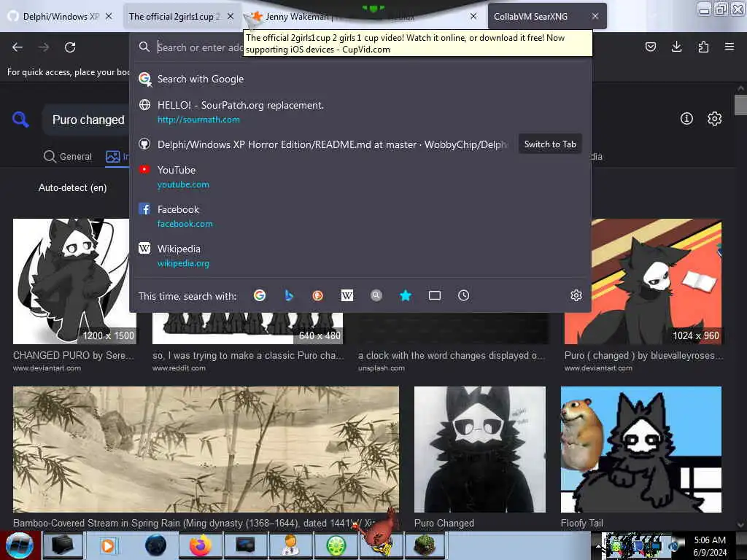Open the Firefox hamburger menu

pos(729,47)
